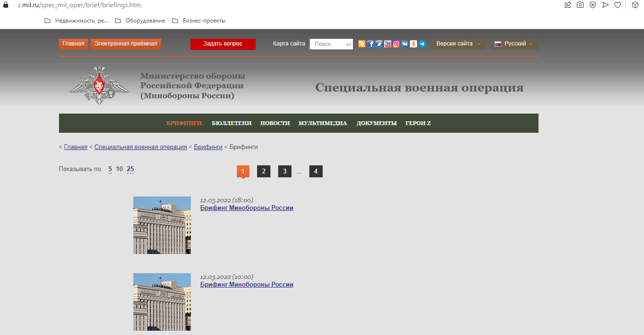Open the Odnoklassniki icon
Image resolution: width=644 pixels, height=335 pixels.
pyautogui.click(x=413, y=44)
